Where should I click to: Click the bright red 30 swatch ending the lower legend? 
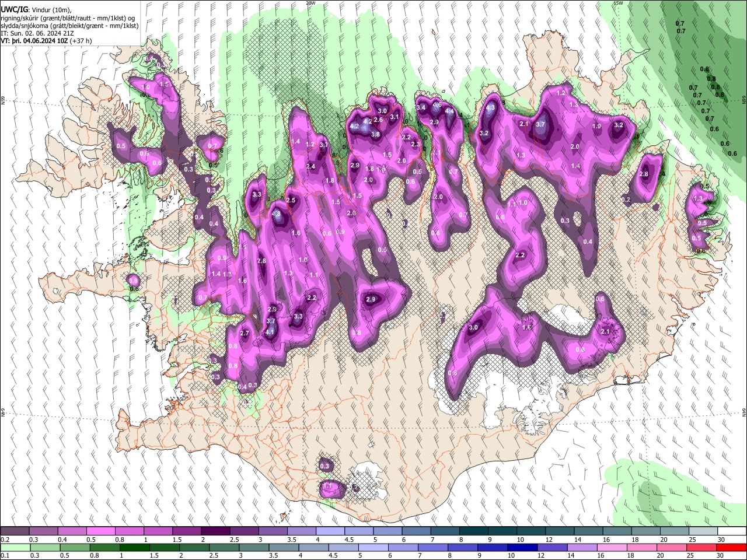(731, 548)
